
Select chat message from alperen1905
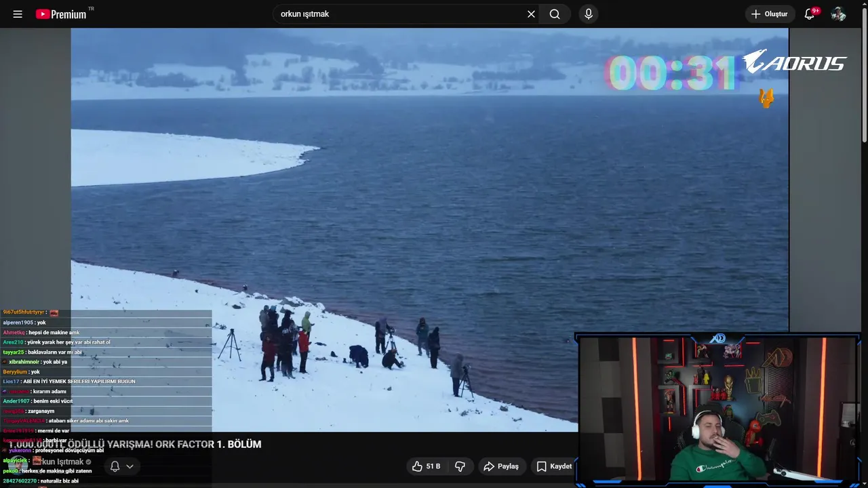(x=24, y=323)
